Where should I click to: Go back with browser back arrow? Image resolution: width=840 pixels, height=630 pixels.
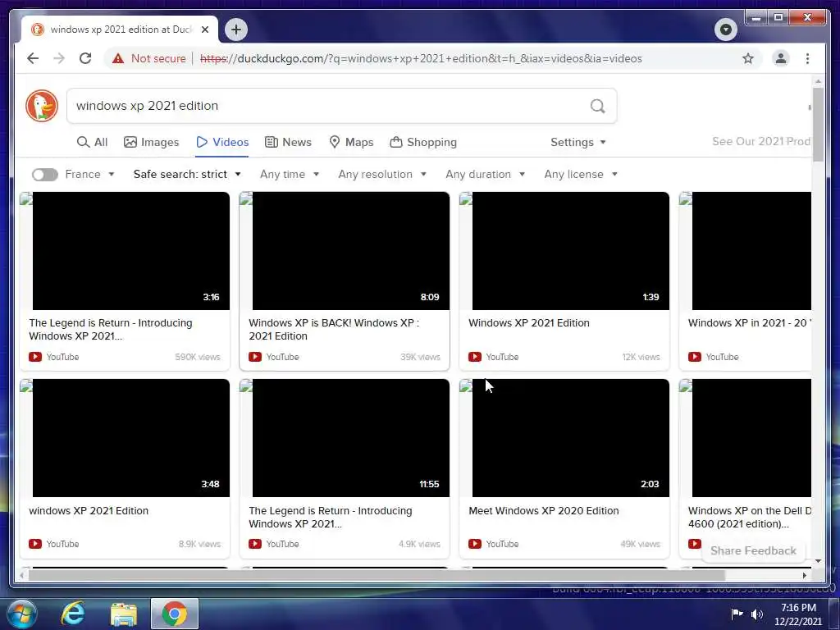33,58
